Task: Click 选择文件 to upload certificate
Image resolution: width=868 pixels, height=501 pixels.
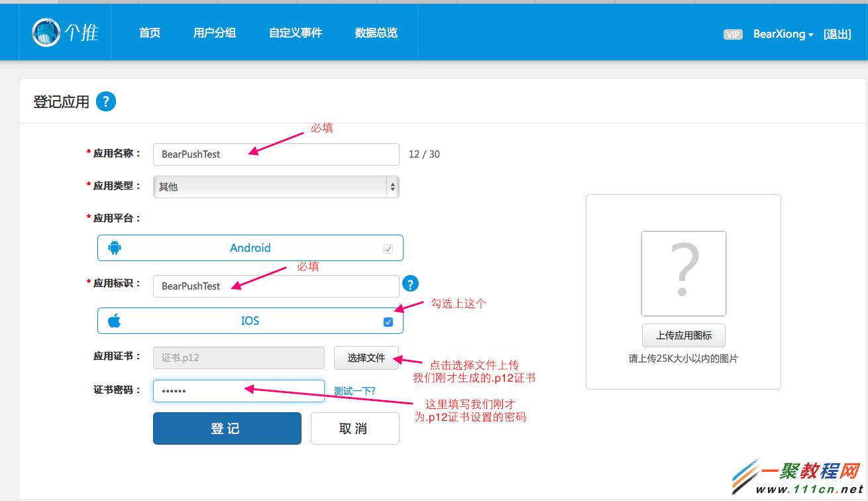Action: click(366, 358)
